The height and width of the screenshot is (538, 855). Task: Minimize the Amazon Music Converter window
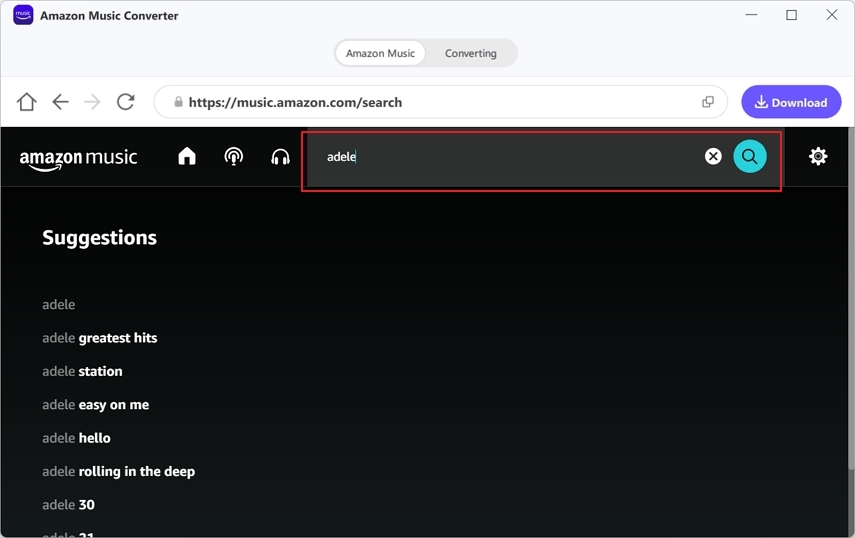pos(751,15)
